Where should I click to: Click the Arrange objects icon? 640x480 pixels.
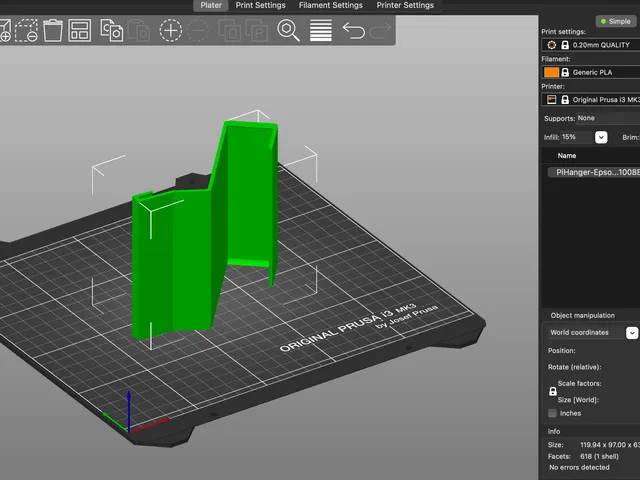pos(80,30)
